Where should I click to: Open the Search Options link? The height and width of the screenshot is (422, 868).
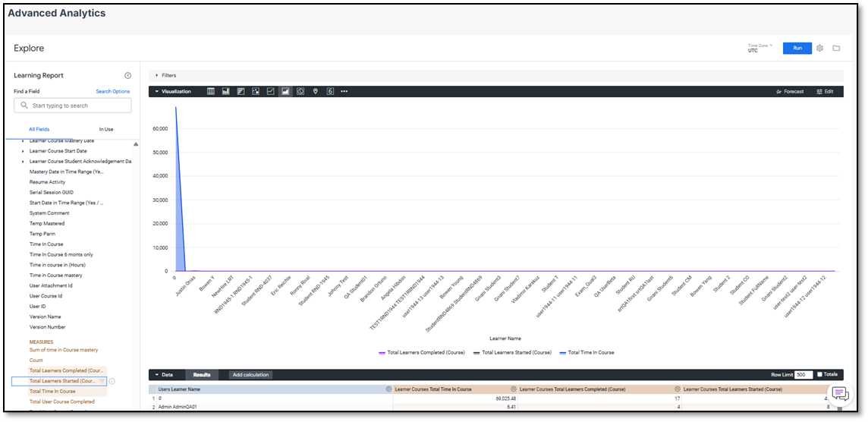tap(113, 91)
